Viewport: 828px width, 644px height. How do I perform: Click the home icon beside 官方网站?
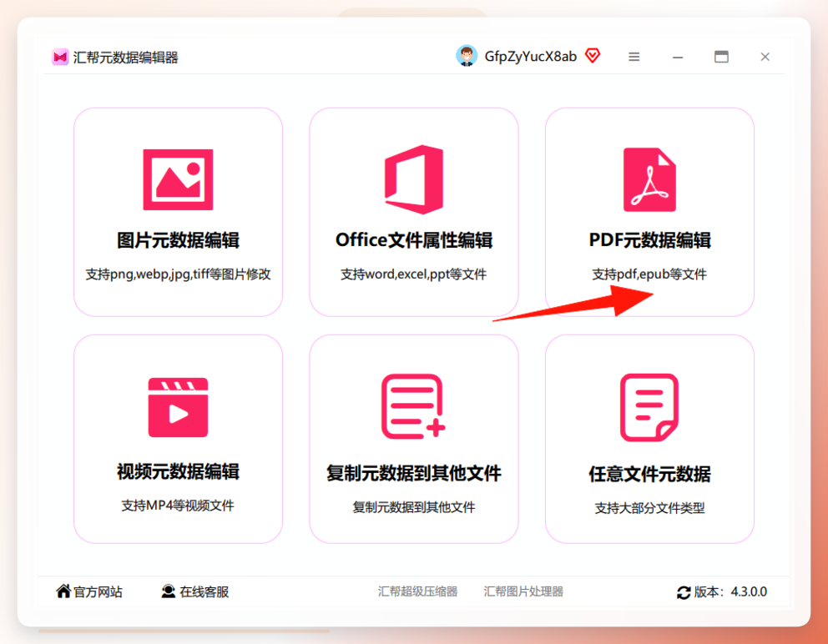(x=63, y=591)
